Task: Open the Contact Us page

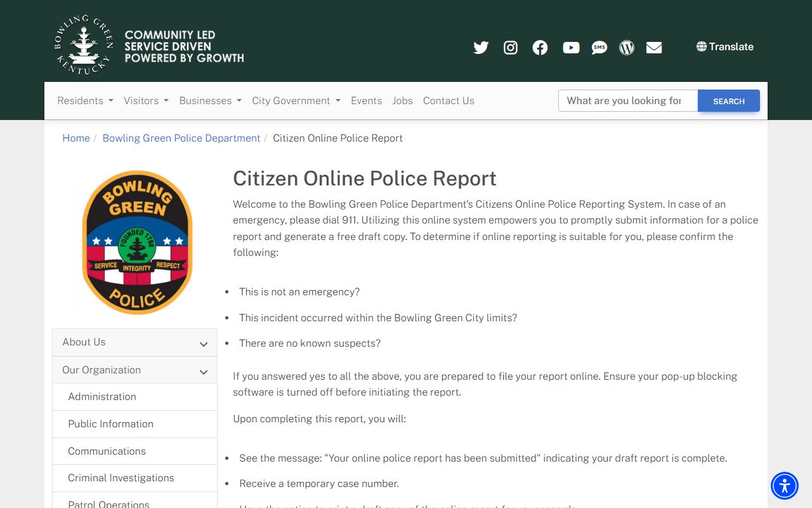Action: 449,100
